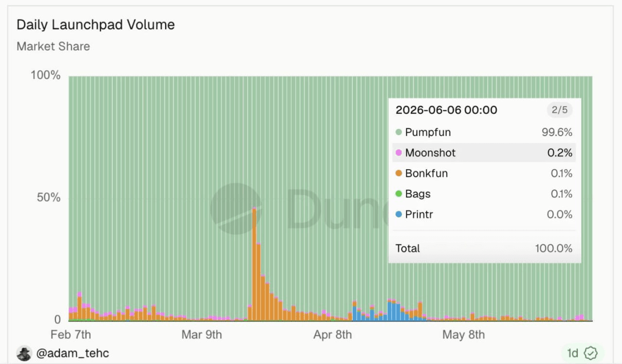Click the Feb 7th x-axis label
Screen dimensions: 622x364
(x=70, y=335)
